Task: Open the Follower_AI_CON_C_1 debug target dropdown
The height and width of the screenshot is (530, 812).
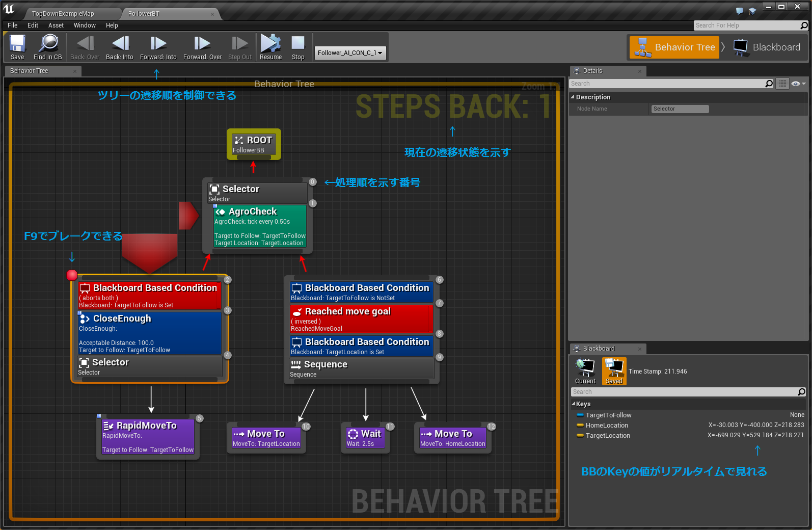Action: click(350, 52)
